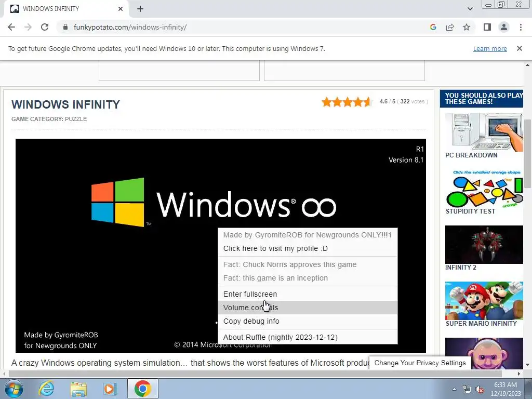This screenshot has width=532, height=399.
Task: Click the INFINITY 2 title link
Action: [x=460, y=268]
